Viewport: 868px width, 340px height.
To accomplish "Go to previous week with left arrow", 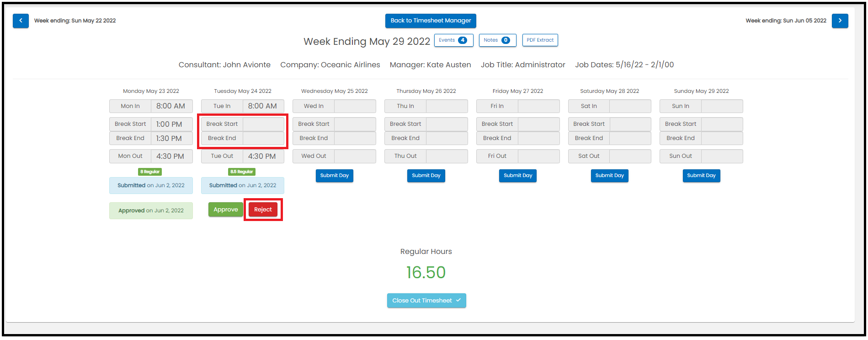I will (x=21, y=21).
